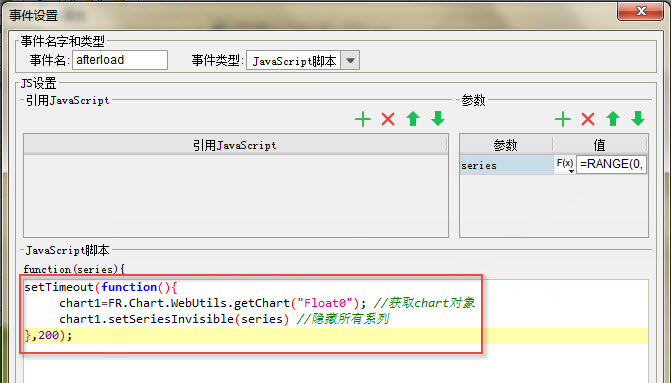Open the event type dropdown arrow

point(350,60)
